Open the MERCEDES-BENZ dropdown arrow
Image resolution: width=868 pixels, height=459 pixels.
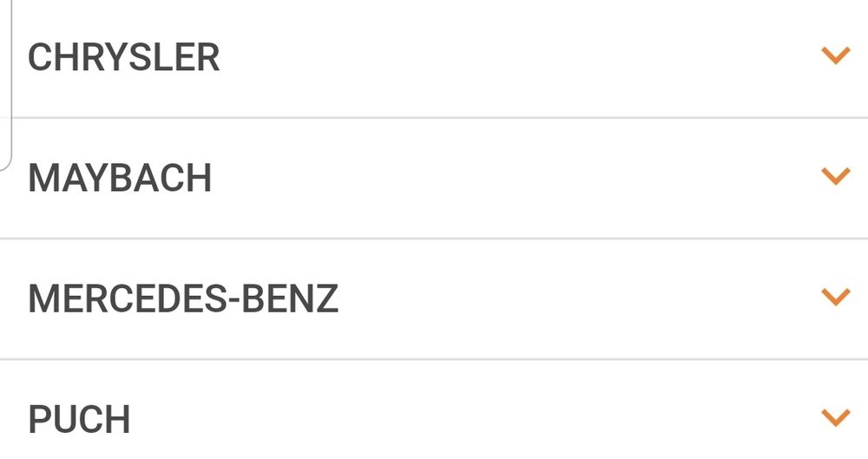coord(835,298)
